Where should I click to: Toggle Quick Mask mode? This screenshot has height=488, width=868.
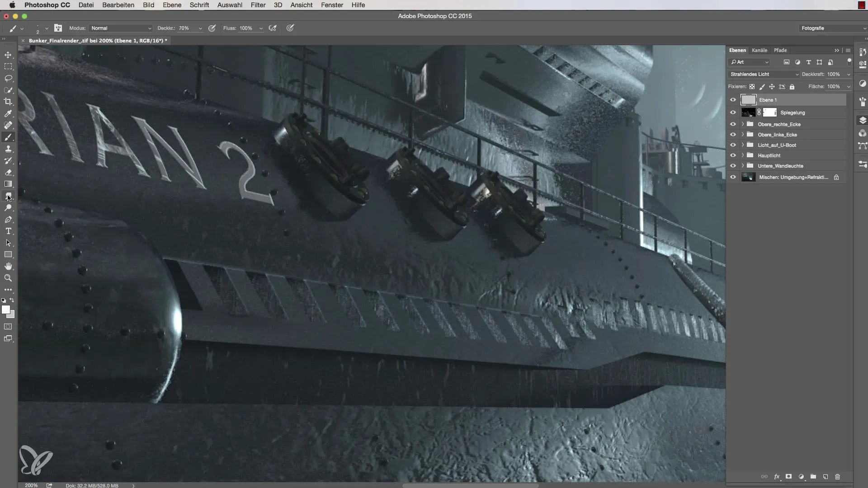point(8,327)
